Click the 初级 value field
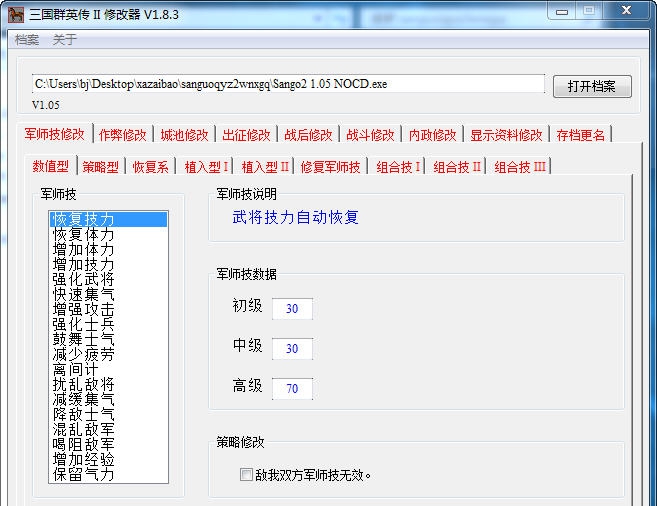Screen dimensions: 657x506 pyautogui.click(x=292, y=309)
